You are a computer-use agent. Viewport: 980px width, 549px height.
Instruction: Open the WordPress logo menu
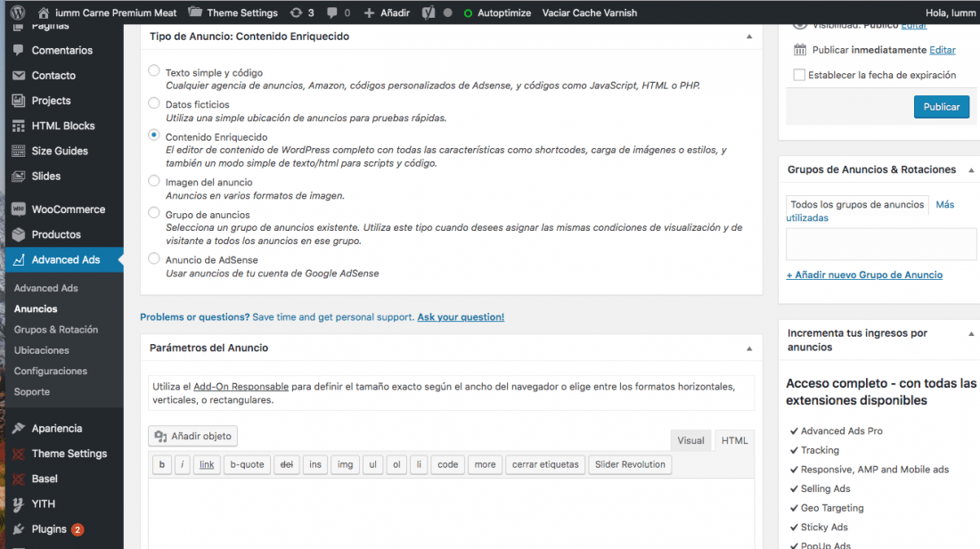pyautogui.click(x=18, y=12)
